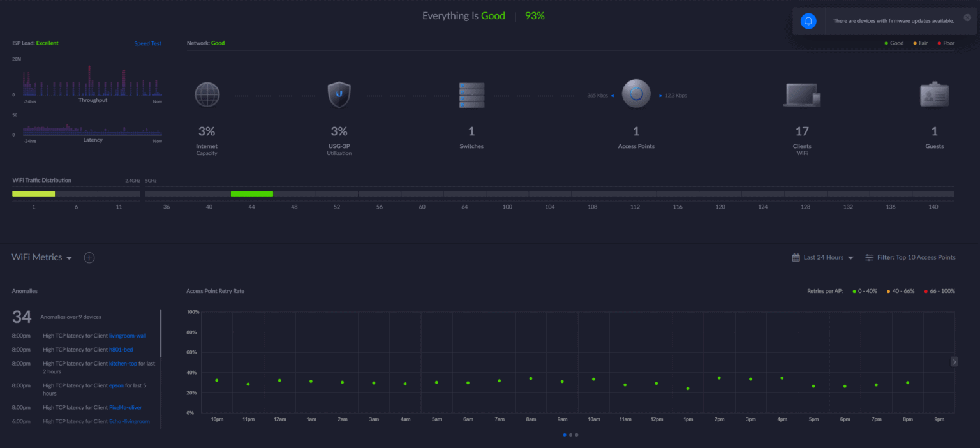Click the filter icon next to Top 10 Access Points
This screenshot has width=980, height=448.
869,257
